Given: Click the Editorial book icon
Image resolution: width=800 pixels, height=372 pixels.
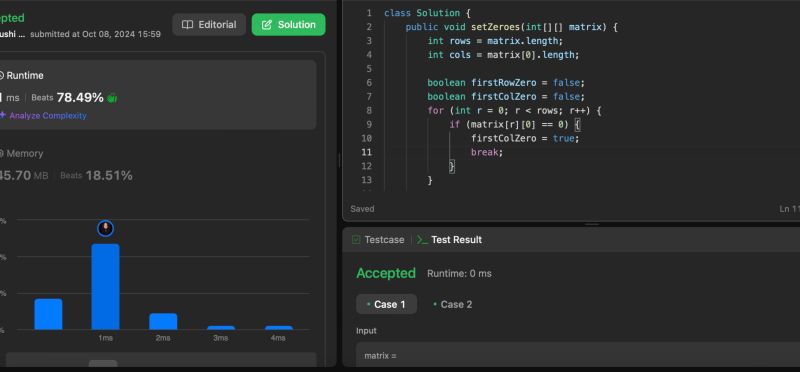Looking at the screenshot, I should (188, 24).
